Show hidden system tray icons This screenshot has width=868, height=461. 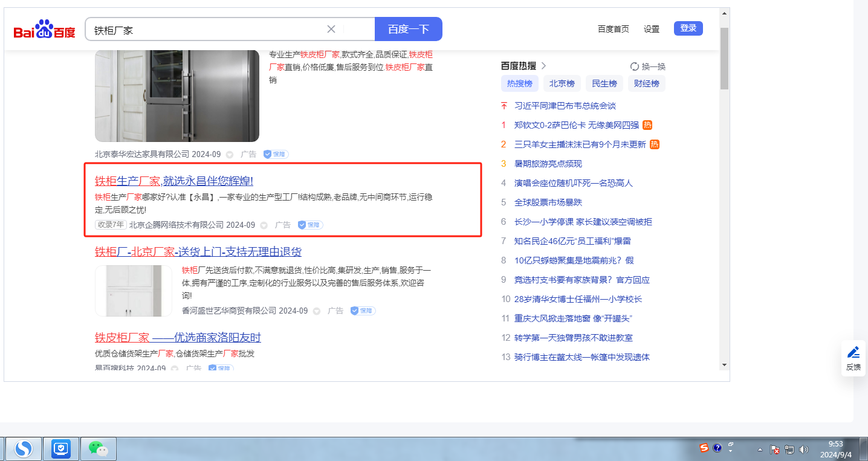[x=760, y=450]
